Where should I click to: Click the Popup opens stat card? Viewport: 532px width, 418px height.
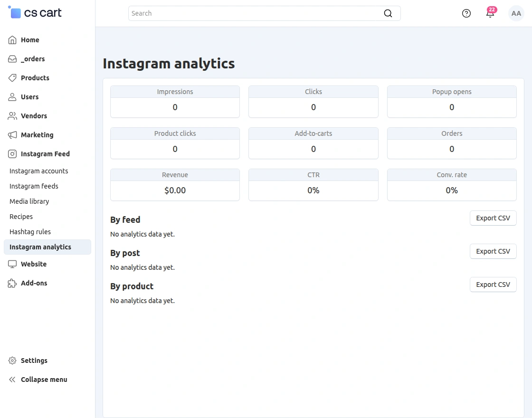click(452, 102)
